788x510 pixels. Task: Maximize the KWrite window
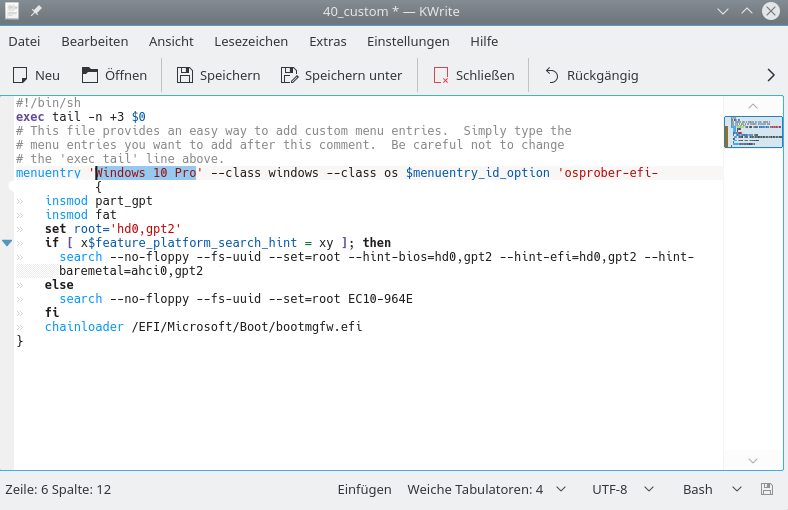[x=747, y=11]
